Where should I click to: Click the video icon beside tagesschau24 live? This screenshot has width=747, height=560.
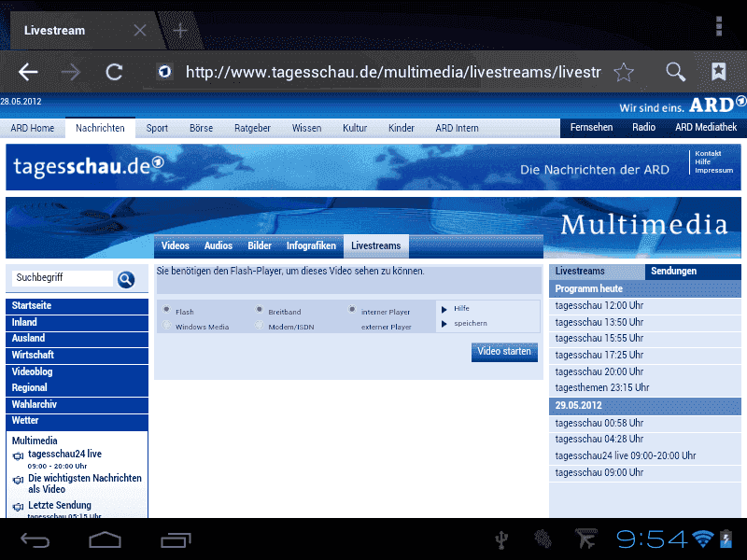coord(18,456)
